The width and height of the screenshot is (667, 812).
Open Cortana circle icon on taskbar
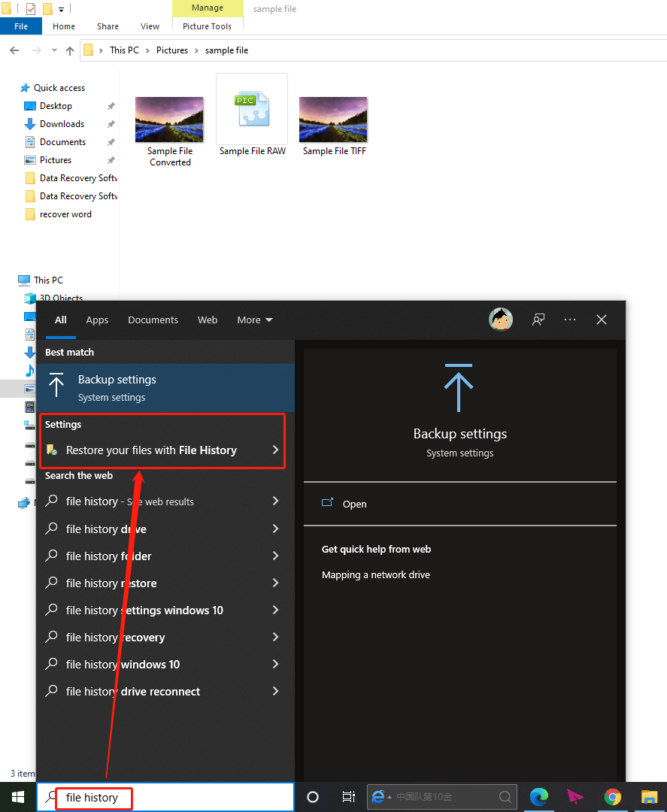click(x=313, y=797)
